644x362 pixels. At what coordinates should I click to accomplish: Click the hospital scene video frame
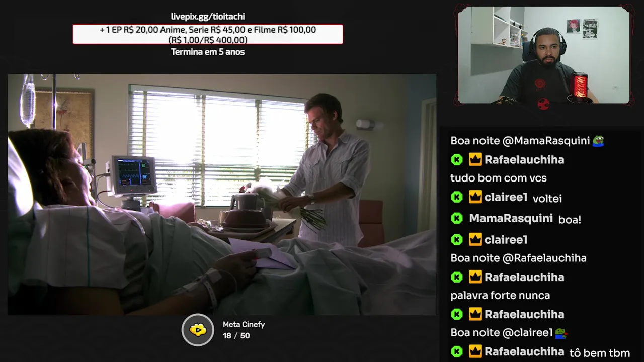coord(222,195)
